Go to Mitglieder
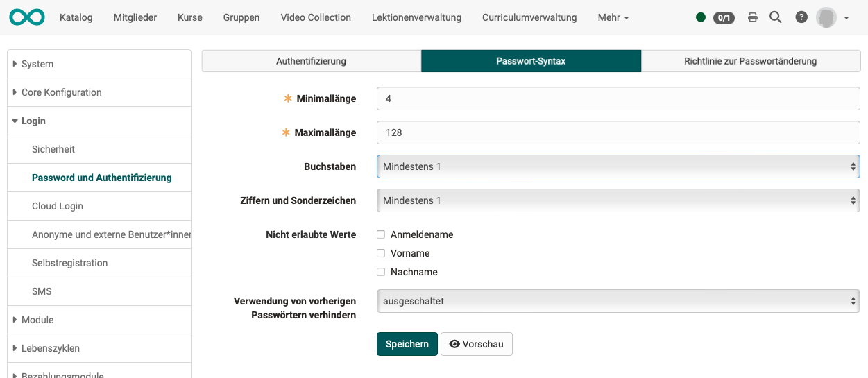868x378 pixels. pyautogui.click(x=135, y=17)
